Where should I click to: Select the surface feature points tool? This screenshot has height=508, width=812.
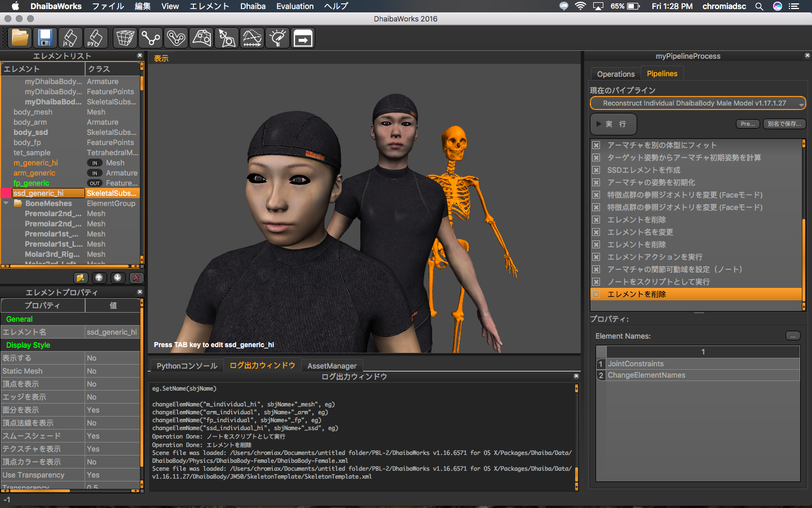coord(201,38)
